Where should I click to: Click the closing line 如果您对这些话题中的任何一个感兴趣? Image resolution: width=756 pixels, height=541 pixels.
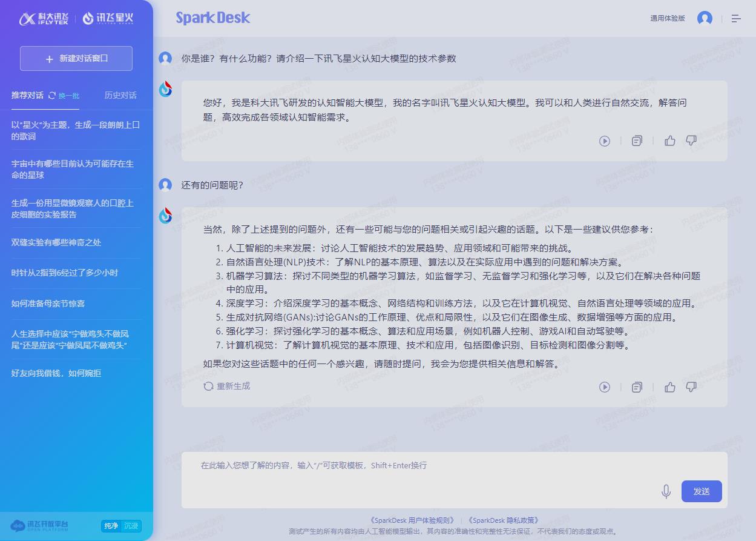[383, 365]
